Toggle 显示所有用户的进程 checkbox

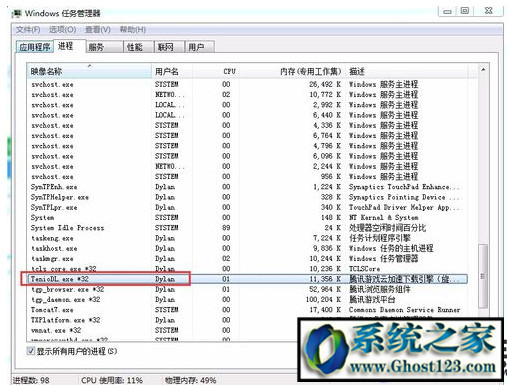pyautogui.click(x=31, y=351)
